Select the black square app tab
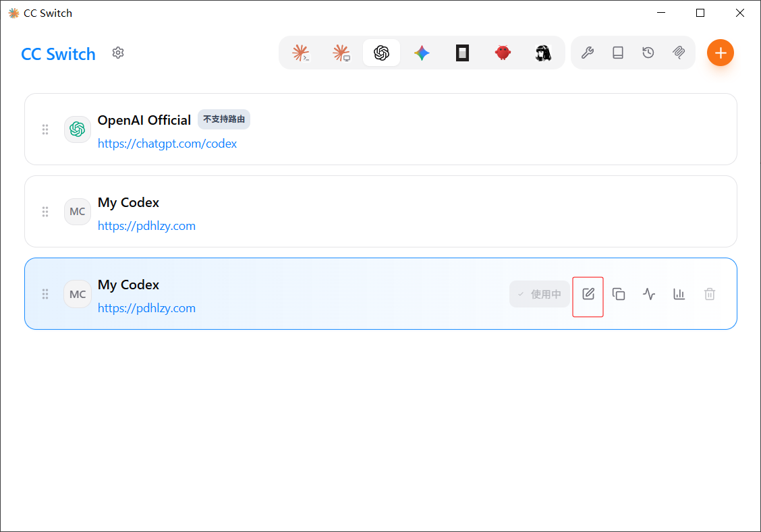Viewport: 761px width, 532px height. 463,53
